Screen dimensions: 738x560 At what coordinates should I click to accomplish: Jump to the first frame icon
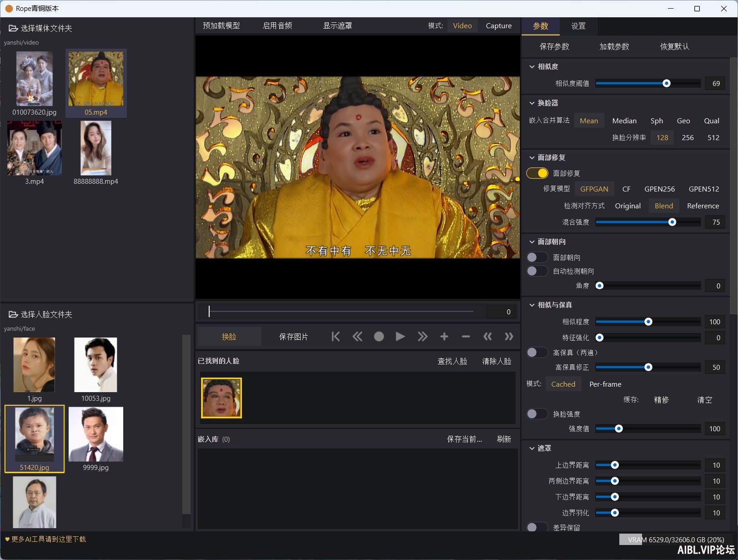point(336,336)
